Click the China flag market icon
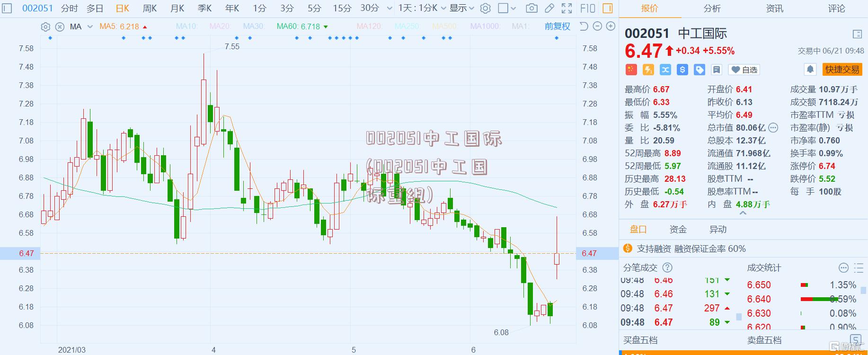The height and width of the screenshot is (355, 868). coord(631,70)
